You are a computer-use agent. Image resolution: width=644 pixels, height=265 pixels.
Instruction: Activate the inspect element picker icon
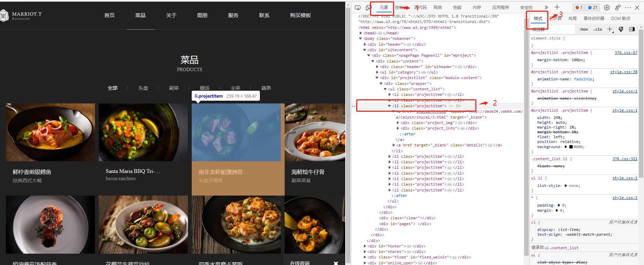358,8
